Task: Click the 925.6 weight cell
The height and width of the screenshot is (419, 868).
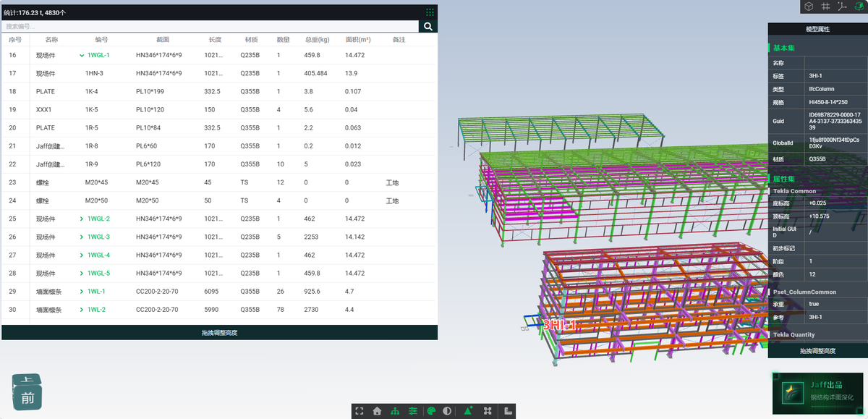Action: (312, 292)
